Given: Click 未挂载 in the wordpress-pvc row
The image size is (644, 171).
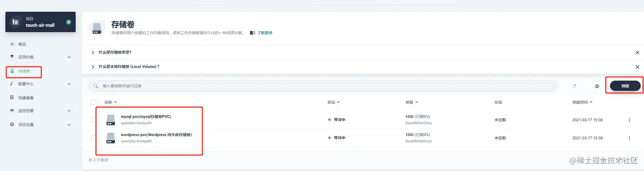Looking at the screenshot, I should click(500, 138).
